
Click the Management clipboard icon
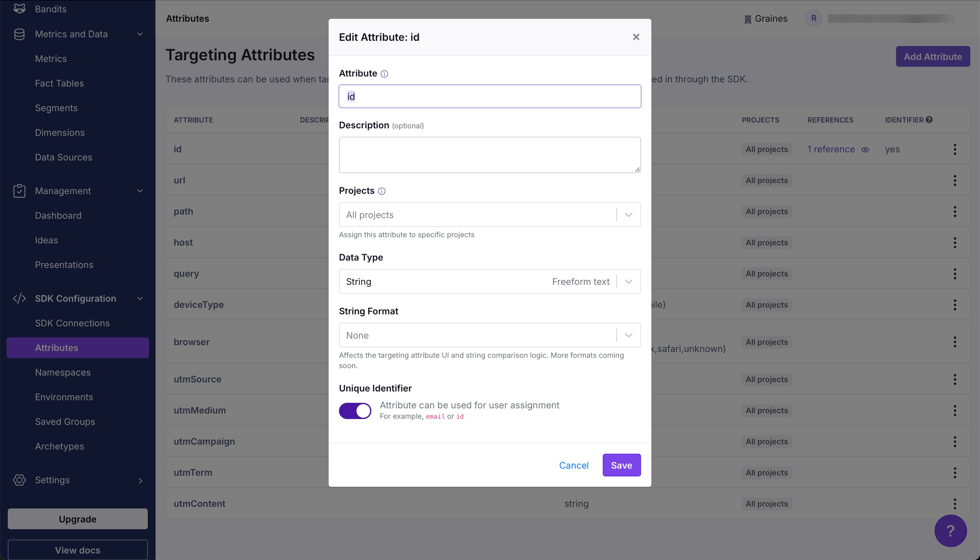point(20,191)
